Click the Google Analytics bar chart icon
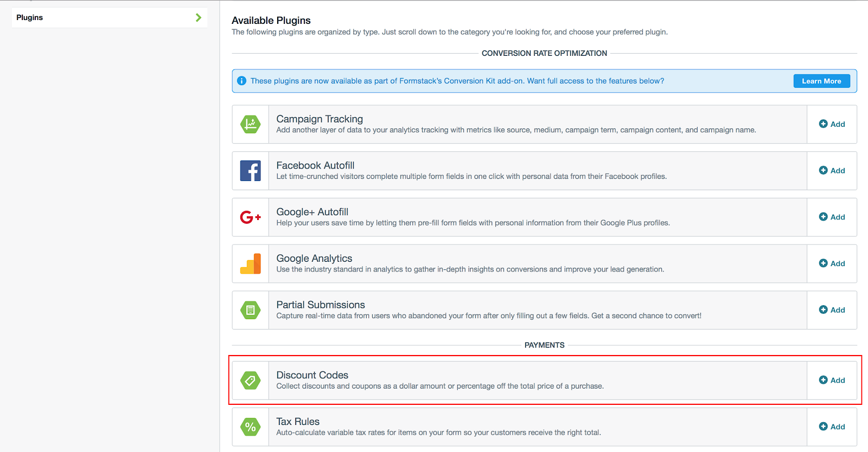868x452 pixels. 250,263
